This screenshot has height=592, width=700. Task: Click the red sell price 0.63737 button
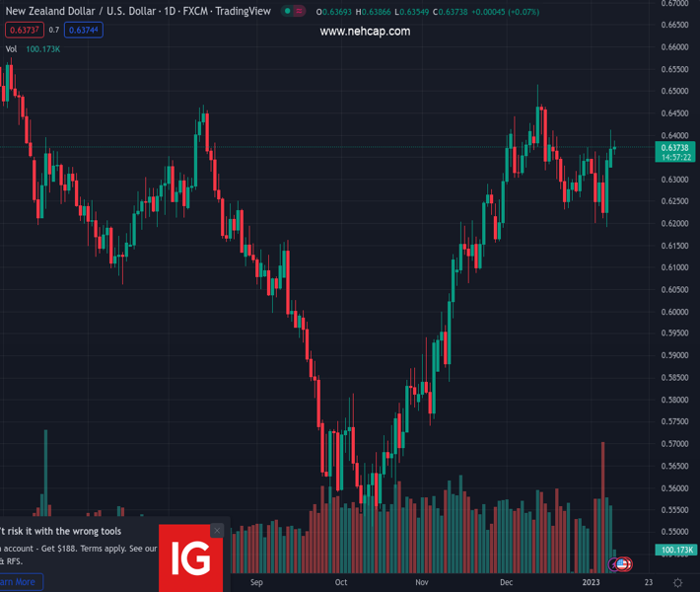[x=25, y=30]
